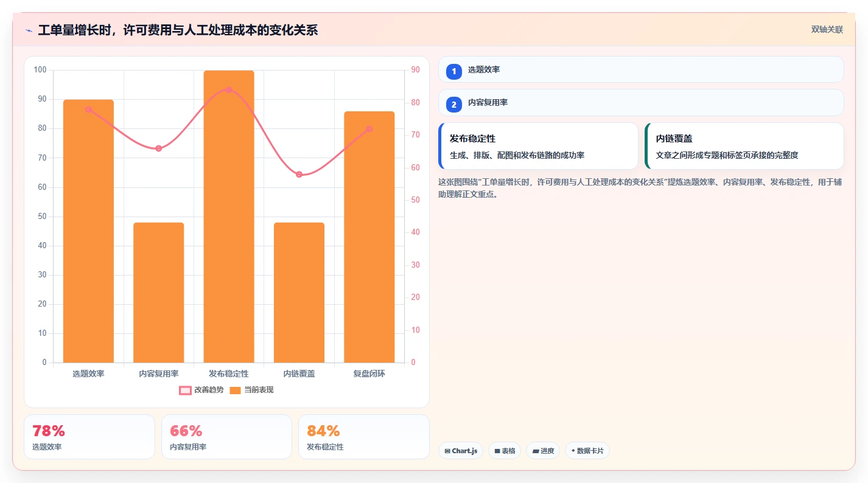Click the blue number 2 badge
Viewport: 868px width, 483px height.
click(x=453, y=105)
